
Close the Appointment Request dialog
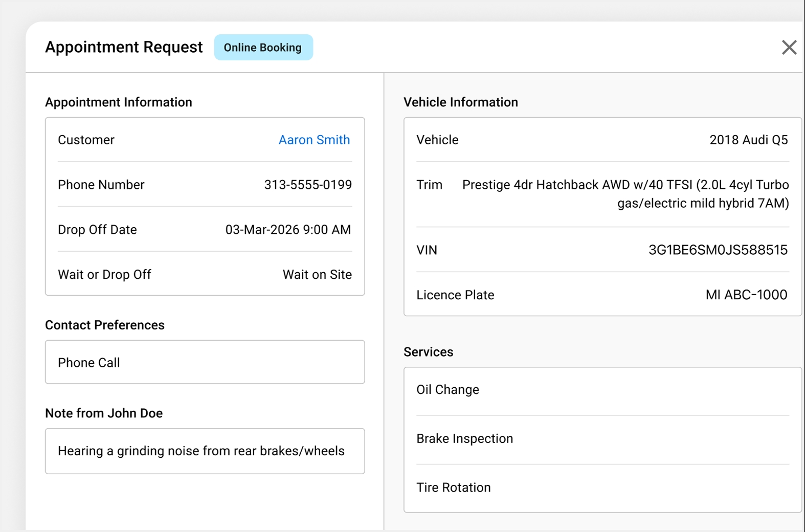(x=789, y=48)
